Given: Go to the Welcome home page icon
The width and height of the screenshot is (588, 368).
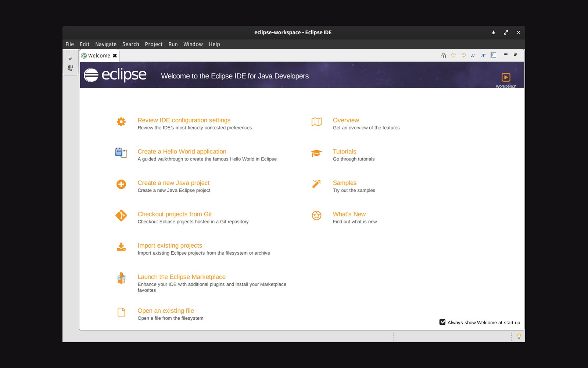Looking at the screenshot, I should click(444, 55).
